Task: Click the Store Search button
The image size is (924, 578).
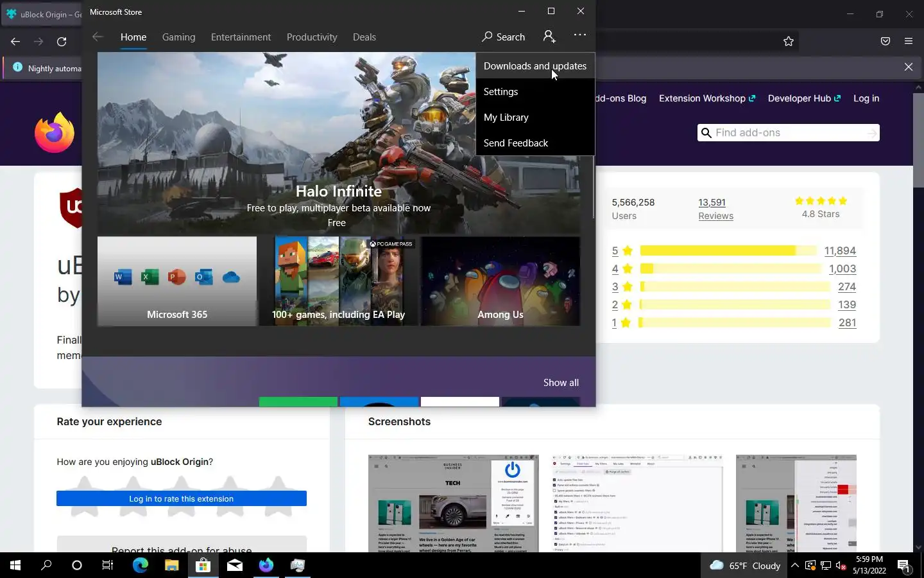Action: tap(504, 37)
